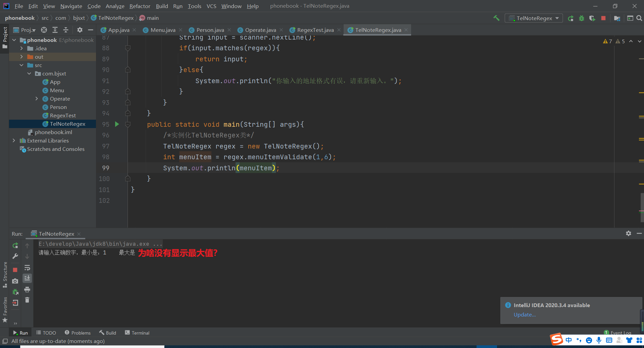Toggle soft-wrap in the Run console
The width and height of the screenshot is (644, 348).
point(27,268)
